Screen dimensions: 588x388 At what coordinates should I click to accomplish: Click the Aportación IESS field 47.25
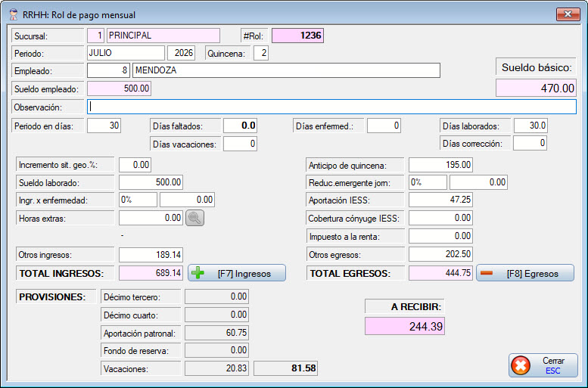pyautogui.click(x=440, y=200)
